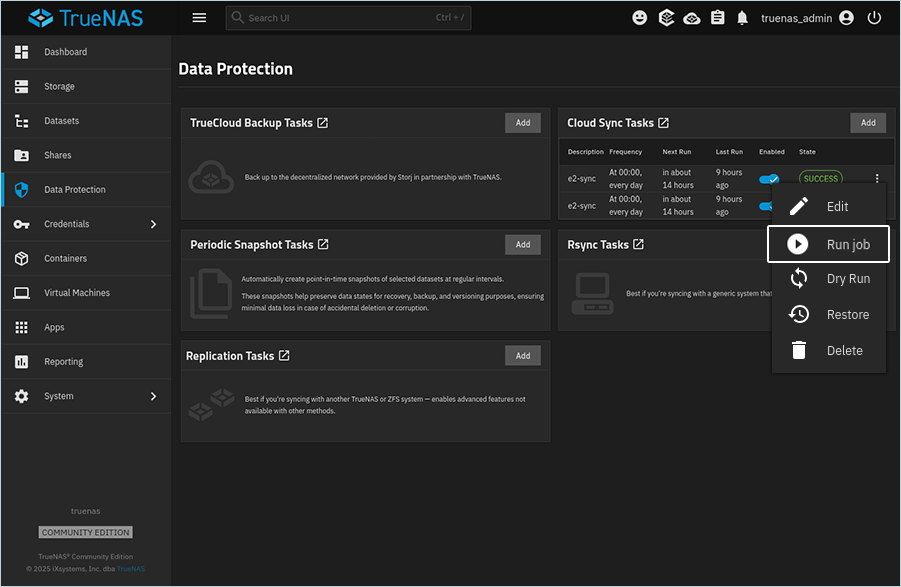The height and width of the screenshot is (587, 901).
Task: Toggle the sidebar with hamburger menu
Action: coord(199,18)
